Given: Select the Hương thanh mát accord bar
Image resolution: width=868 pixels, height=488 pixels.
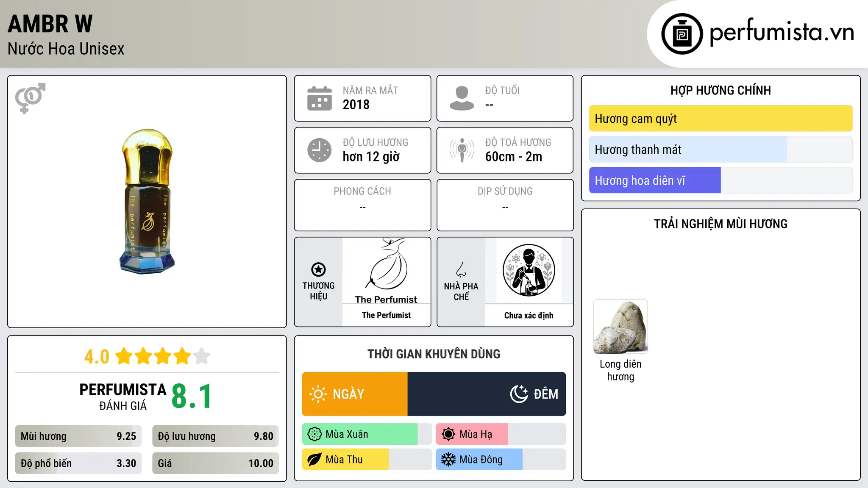Looking at the screenshot, I should (721, 150).
